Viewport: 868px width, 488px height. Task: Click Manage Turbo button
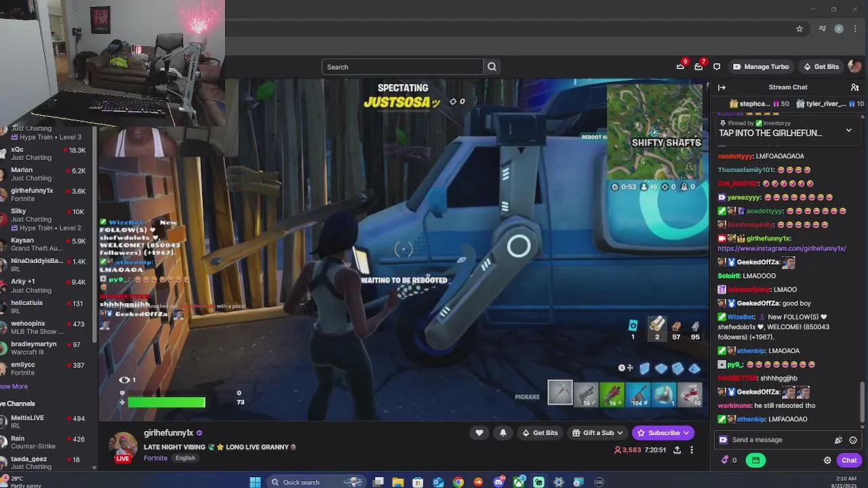[761, 66]
